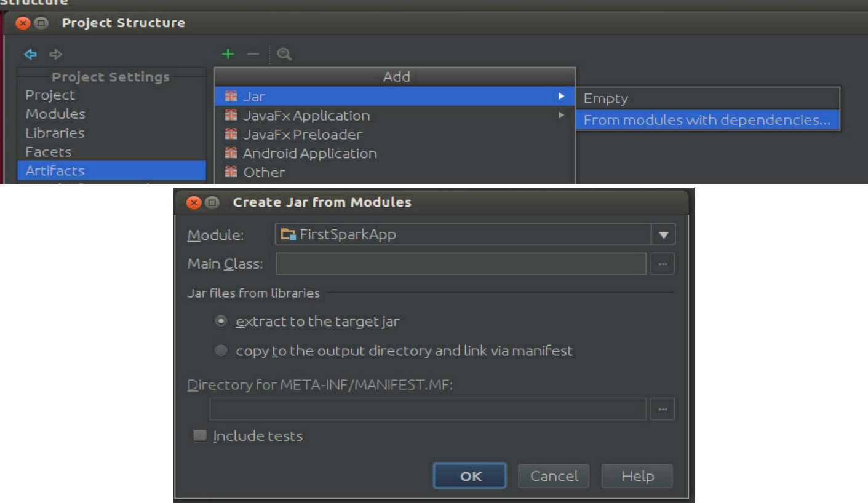This screenshot has width=868, height=503.
Task: Open Libraries in Project Settings
Action: click(x=55, y=133)
